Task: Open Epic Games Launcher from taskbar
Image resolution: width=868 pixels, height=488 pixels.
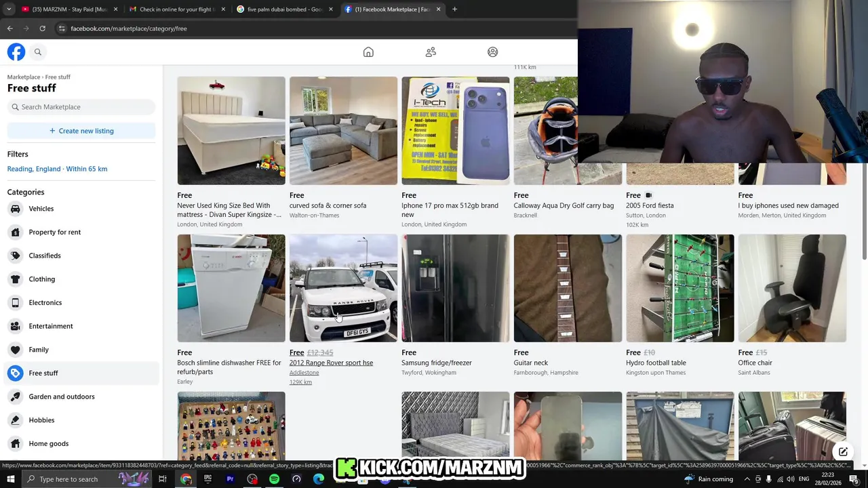Action: click(x=208, y=479)
